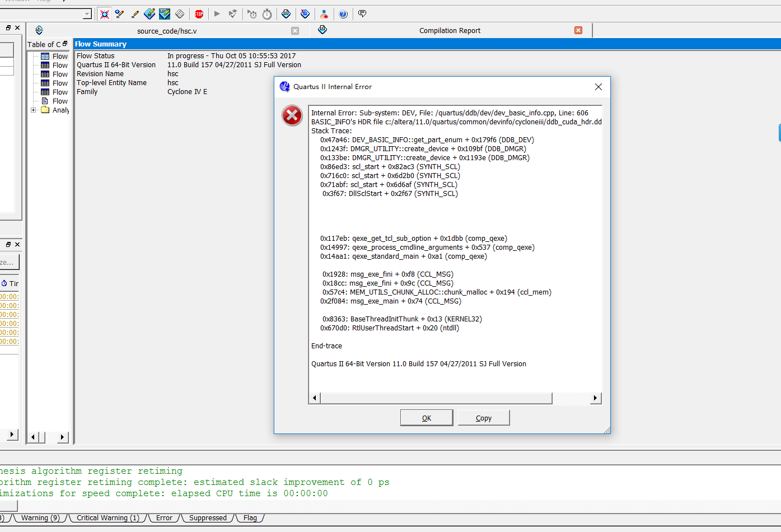Open the Pin Planner blue diamond icon

(149, 14)
